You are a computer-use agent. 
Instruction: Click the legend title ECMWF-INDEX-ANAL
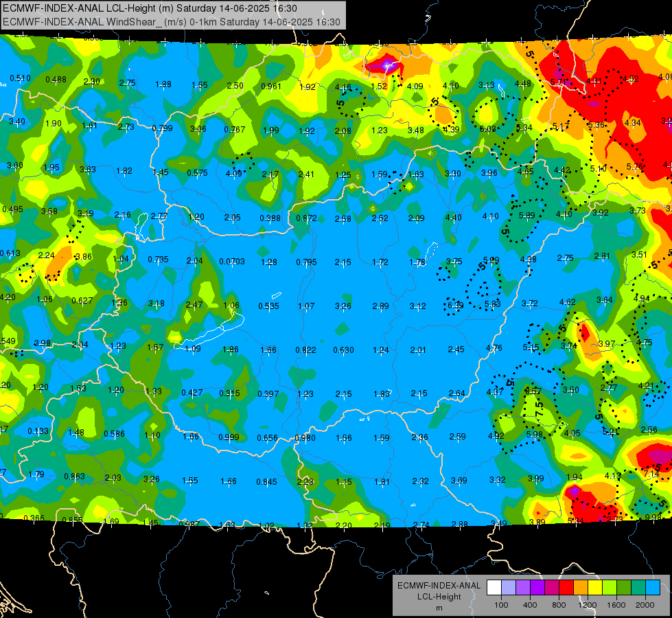tap(439, 586)
